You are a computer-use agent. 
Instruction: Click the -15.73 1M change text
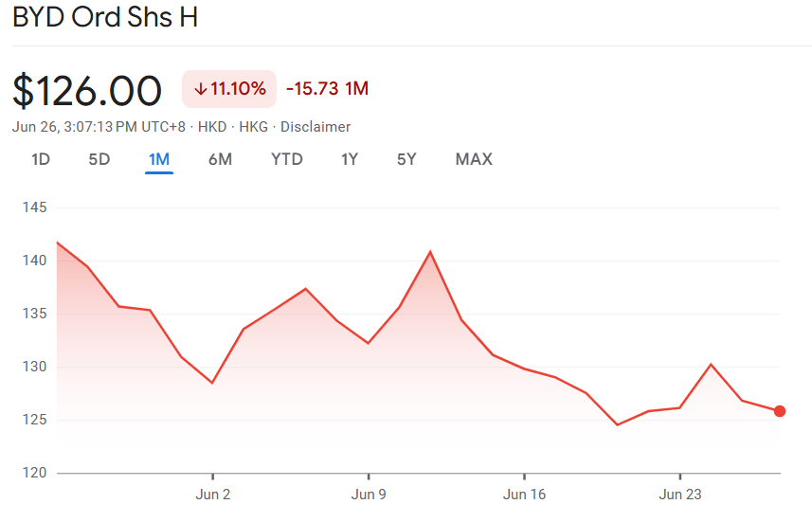(x=327, y=88)
